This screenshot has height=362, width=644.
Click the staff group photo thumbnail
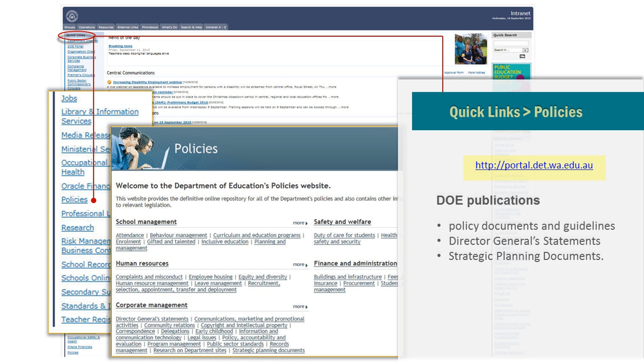point(471,49)
